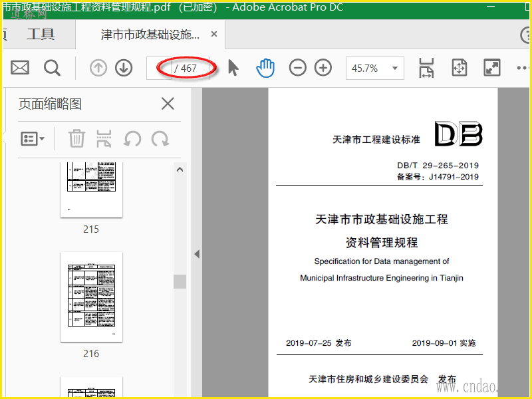
Task: Zoom out with the minus button
Action: [297, 68]
